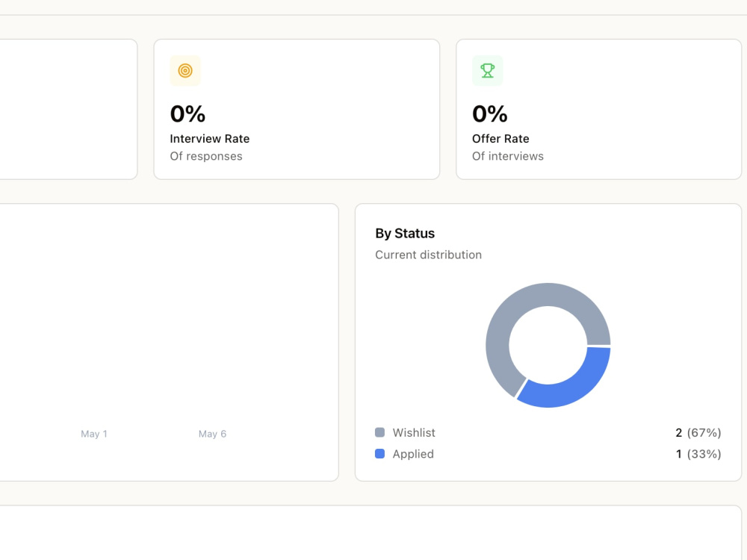This screenshot has width=747, height=560.
Task: Click the gray Wishlist legend swatch
Action: click(379, 432)
